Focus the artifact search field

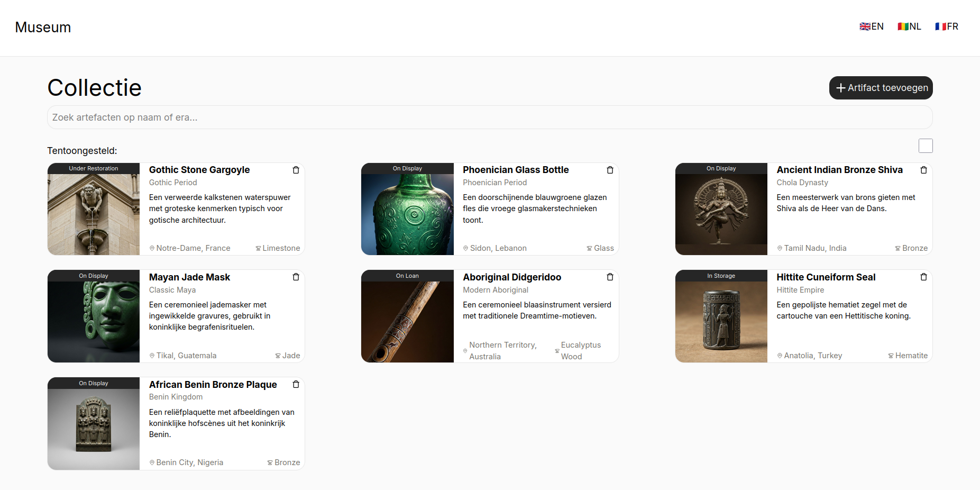pyautogui.click(x=489, y=117)
